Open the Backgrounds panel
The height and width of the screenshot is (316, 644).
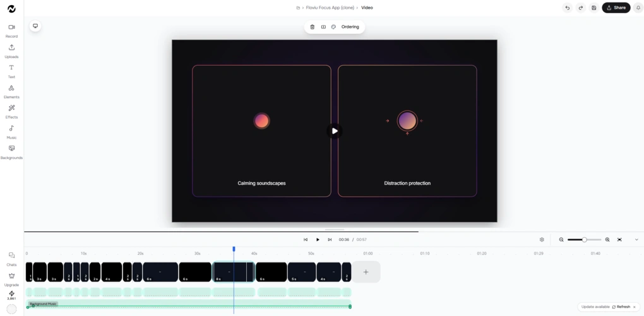(x=11, y=152)
